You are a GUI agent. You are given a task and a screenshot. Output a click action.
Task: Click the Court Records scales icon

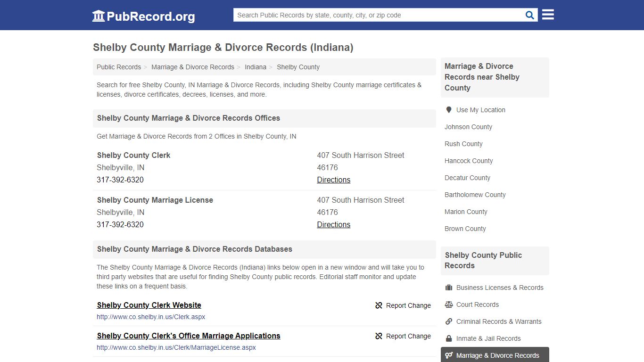(x=449, y=304)
